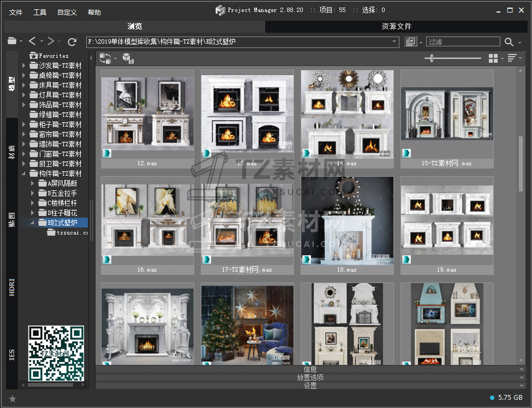Click the favorites star in status bar

click(x=13, y=399)
